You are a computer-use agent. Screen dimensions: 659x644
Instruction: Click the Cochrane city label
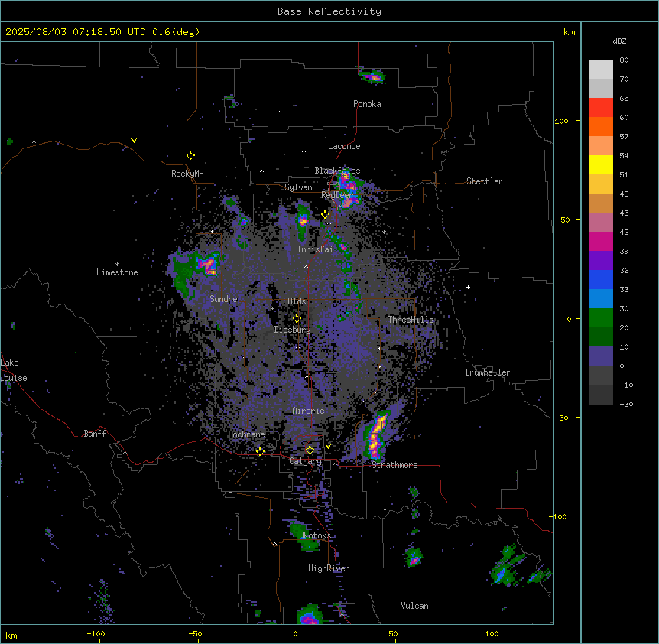[x=247, y=434]
